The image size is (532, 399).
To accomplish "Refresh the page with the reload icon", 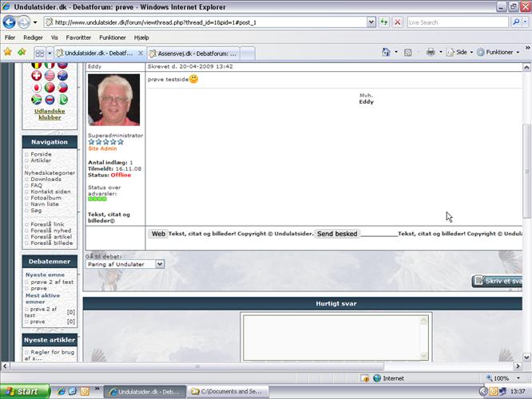I will (383, 22).
